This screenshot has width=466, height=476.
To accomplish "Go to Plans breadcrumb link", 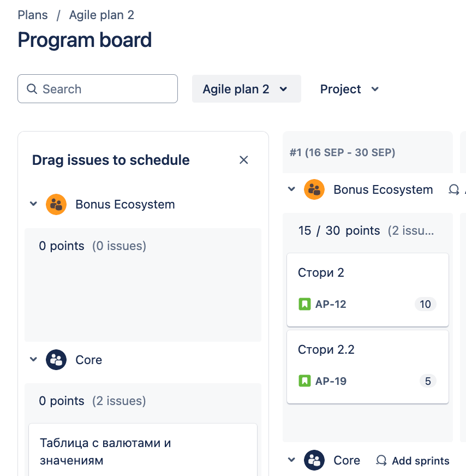I will [x=33, y=15].
